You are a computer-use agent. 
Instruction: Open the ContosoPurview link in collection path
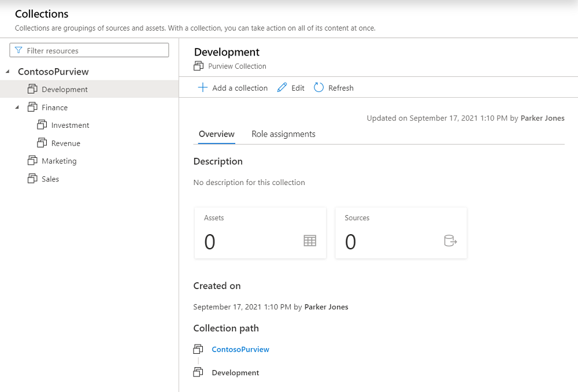coord(240,349)
